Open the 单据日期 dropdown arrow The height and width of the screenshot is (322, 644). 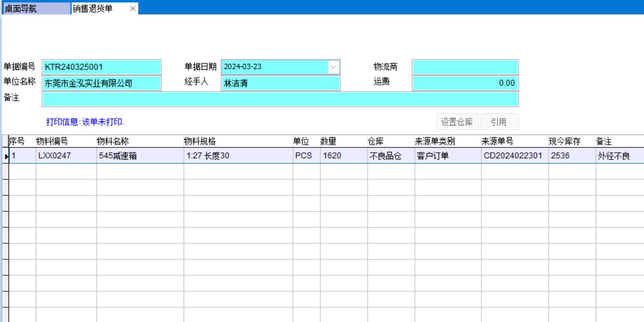[334, 67]
